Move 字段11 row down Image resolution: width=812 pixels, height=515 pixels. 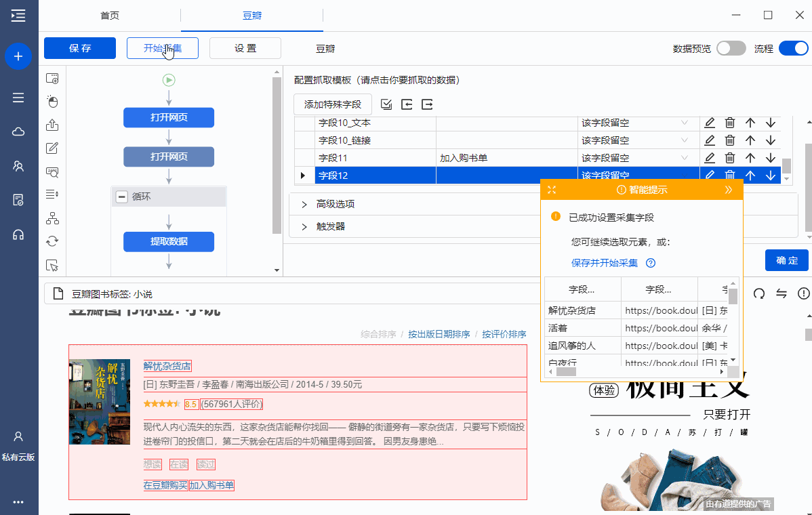[x=771, y=158]
